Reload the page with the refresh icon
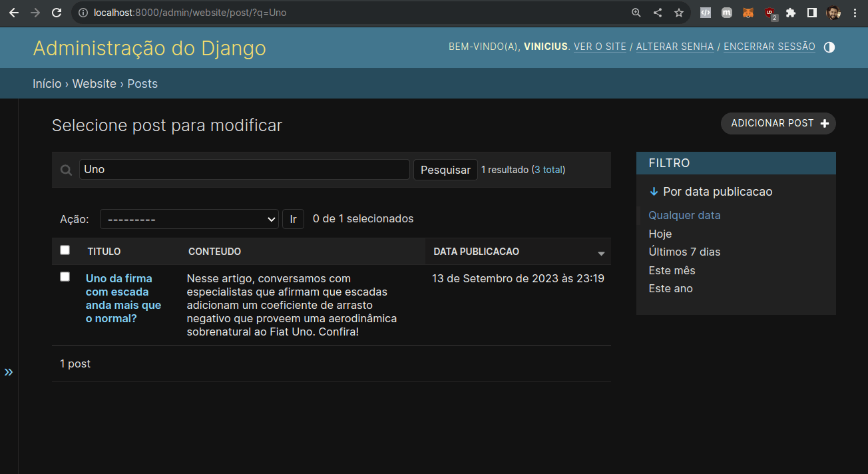This screenshot has height=474, width=868. [55, 13]
